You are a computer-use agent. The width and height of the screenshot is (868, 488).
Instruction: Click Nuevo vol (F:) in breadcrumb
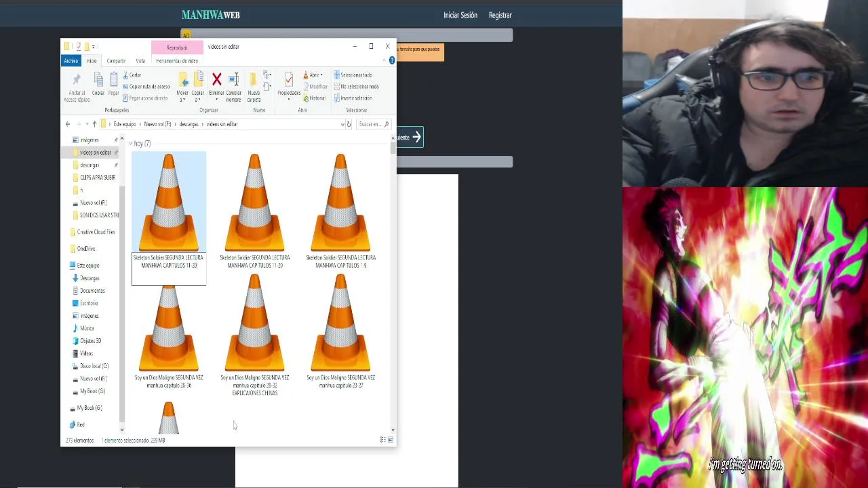(x=157, y=124)
